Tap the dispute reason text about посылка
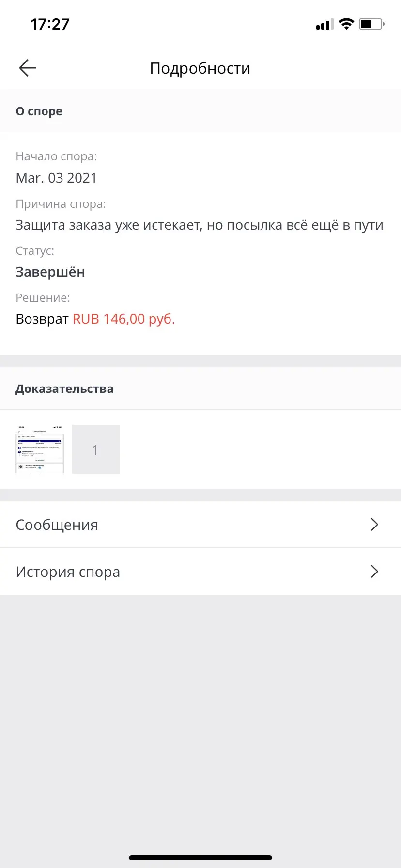 tap(200, 225)
